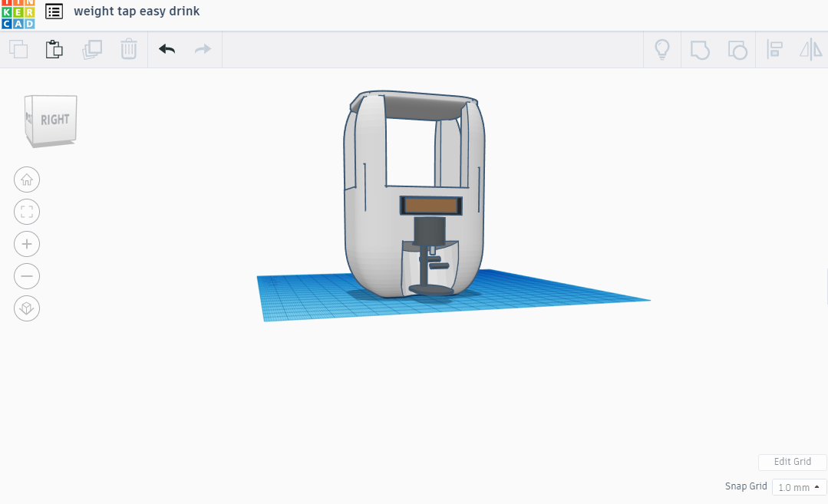Toggle fit view to selection
Screen dimensions: 828x504
[27, 212]
